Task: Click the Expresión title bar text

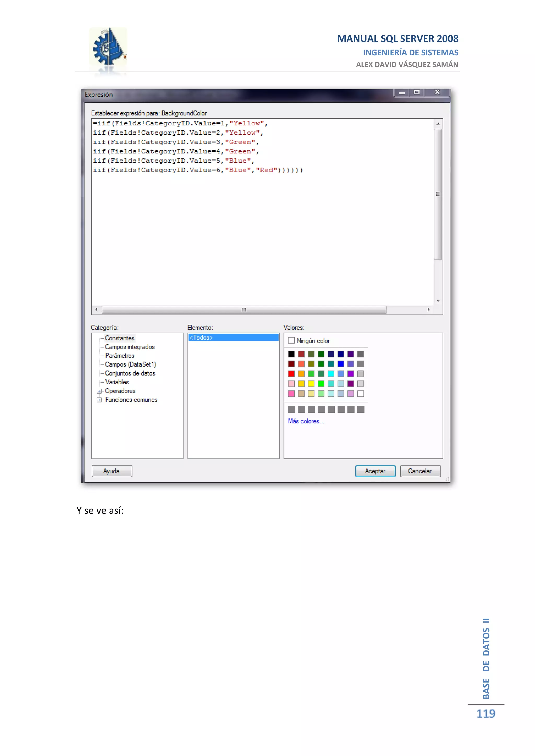Action: [x=98, y=95]
